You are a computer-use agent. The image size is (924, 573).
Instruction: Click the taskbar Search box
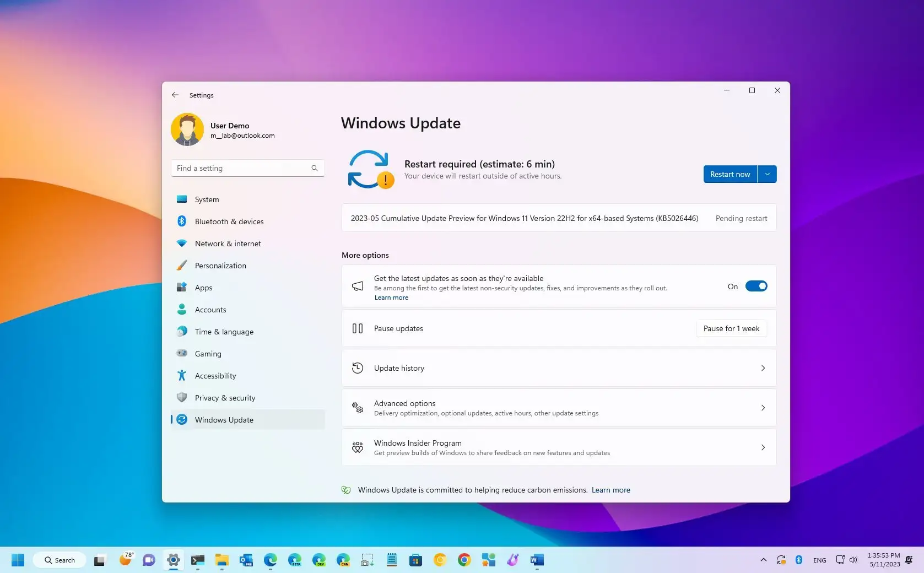60,560
